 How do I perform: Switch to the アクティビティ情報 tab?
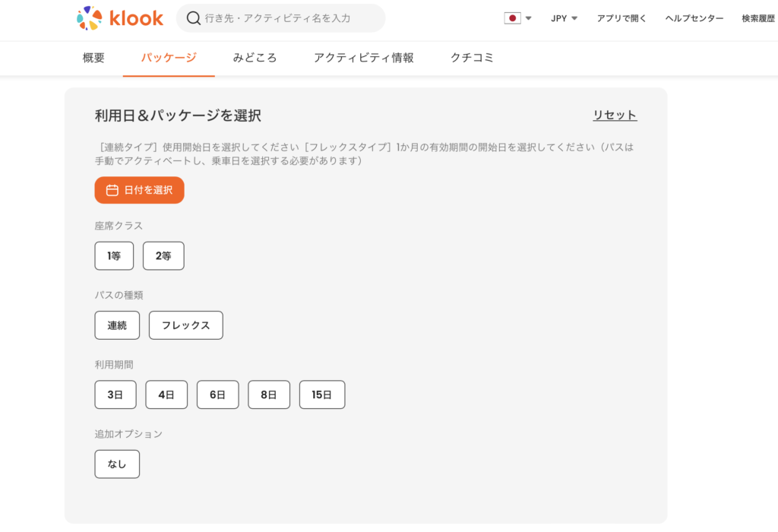(364, 58)
